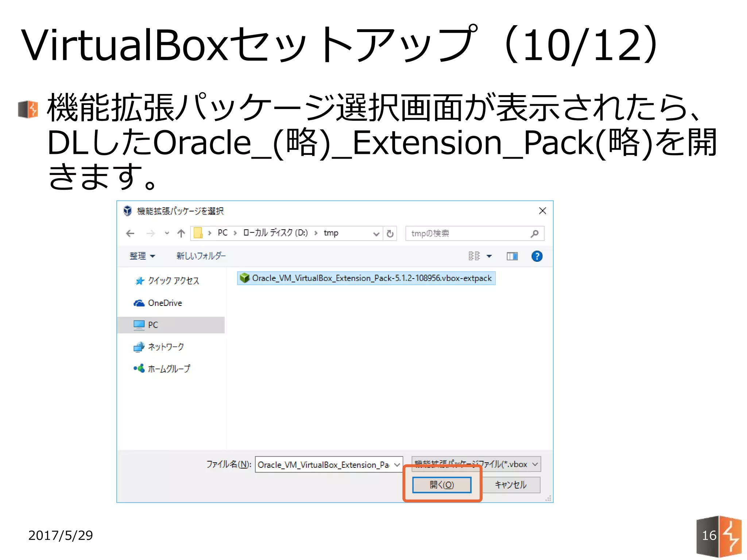Open the file type filter dropdown
Image resolution: width=747 pixels, height=560 pixels.
point(476,464)
